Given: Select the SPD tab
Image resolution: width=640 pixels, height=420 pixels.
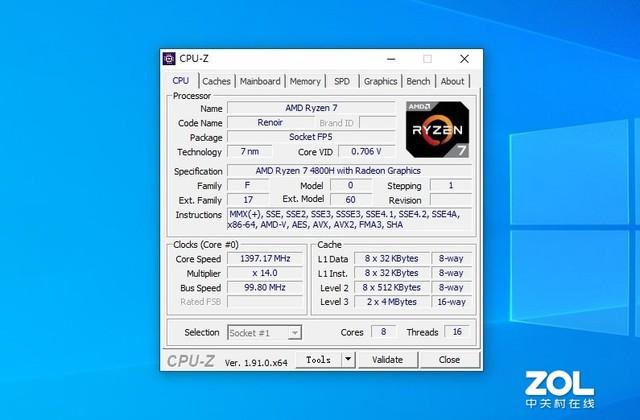Looking at the screenshot, I should point(342,81).
